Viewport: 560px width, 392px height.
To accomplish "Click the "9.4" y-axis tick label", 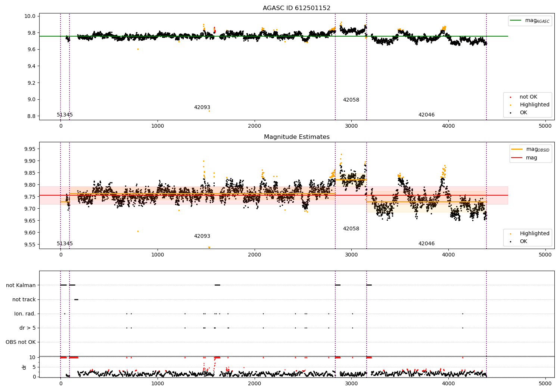I will click(32, 66).
